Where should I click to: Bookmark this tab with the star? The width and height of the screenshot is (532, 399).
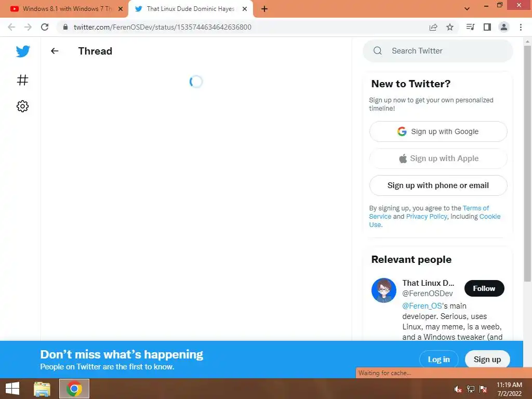point(450,27)
